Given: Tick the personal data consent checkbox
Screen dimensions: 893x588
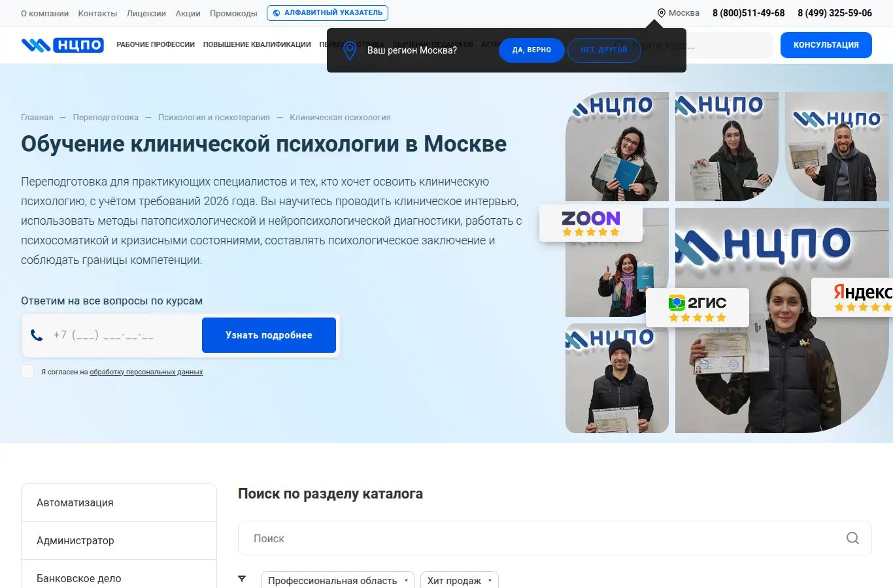Looking at the screenshot, I should click(x=27, y=372).
